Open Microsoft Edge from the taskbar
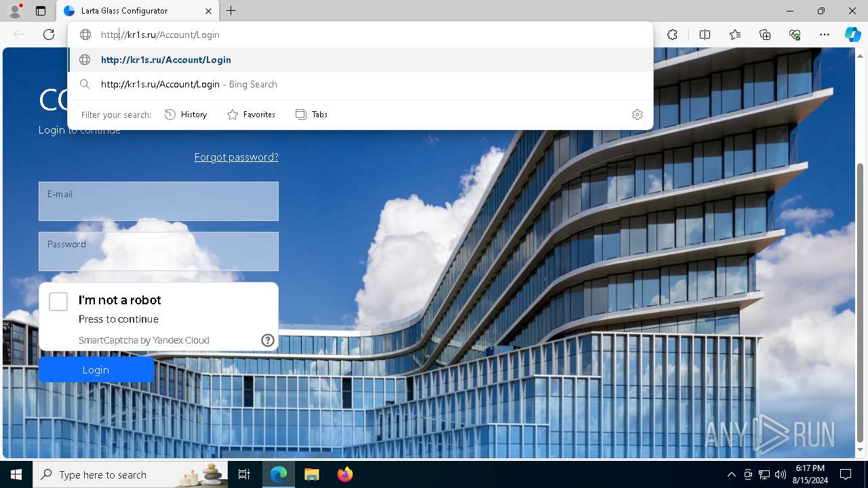The width and height of the screenshot is (868, 488). click(x=279, y=474)
